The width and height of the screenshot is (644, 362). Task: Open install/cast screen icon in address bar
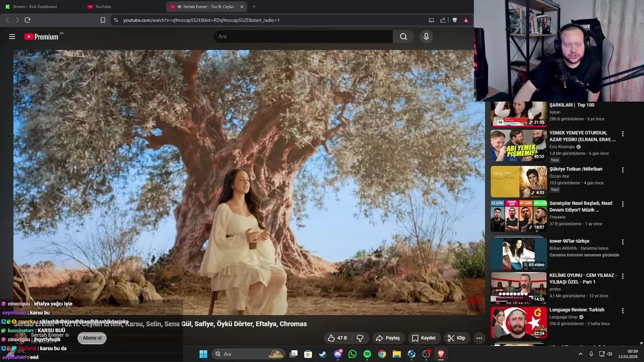431,20
